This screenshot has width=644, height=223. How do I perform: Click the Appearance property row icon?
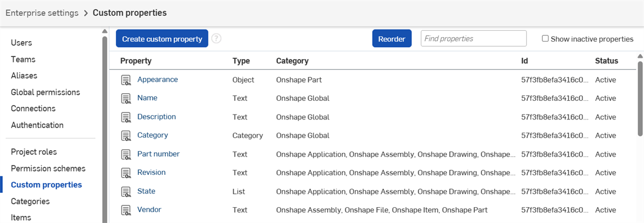pos(126,80)
